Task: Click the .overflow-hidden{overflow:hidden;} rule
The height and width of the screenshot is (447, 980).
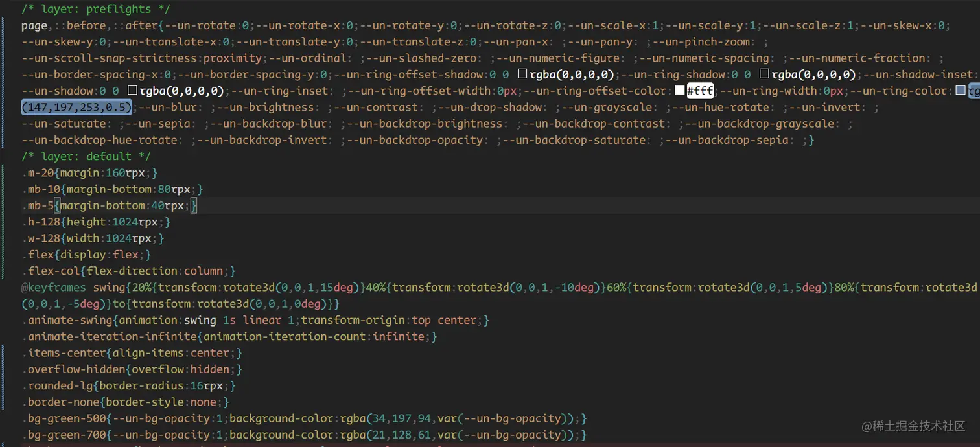Action: tap(132, 369)
